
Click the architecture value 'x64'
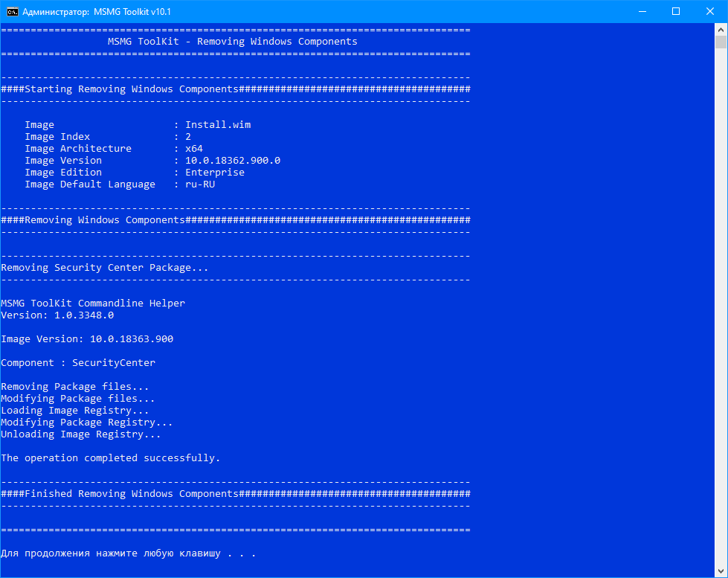[194, 149]
